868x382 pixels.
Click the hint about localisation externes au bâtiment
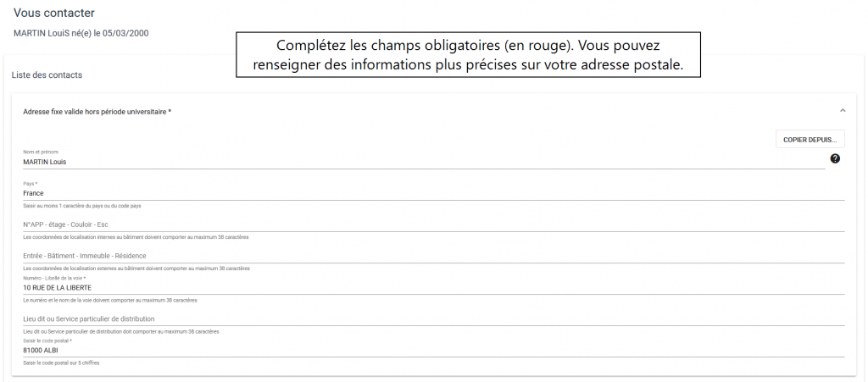[136, 269]
